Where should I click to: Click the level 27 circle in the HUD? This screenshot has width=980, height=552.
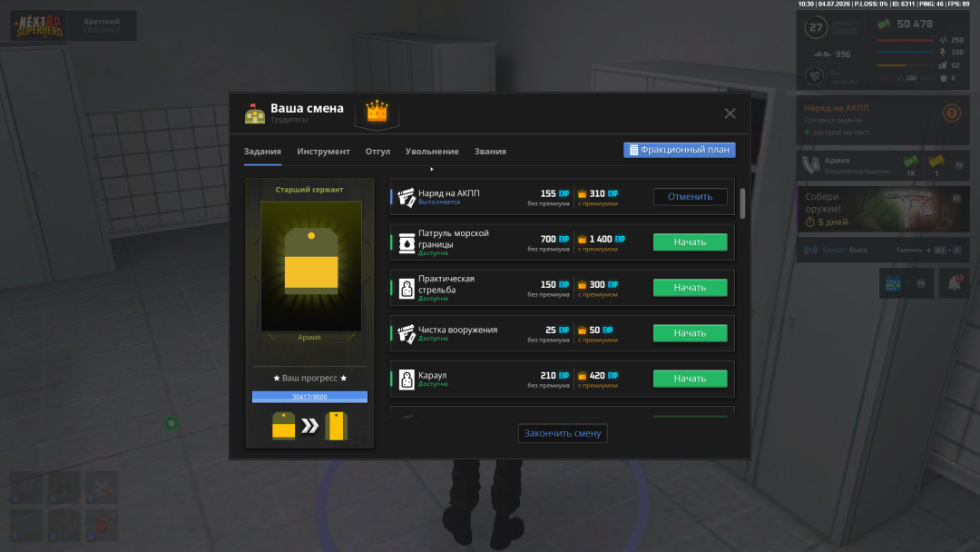click(x=816, y=27)
